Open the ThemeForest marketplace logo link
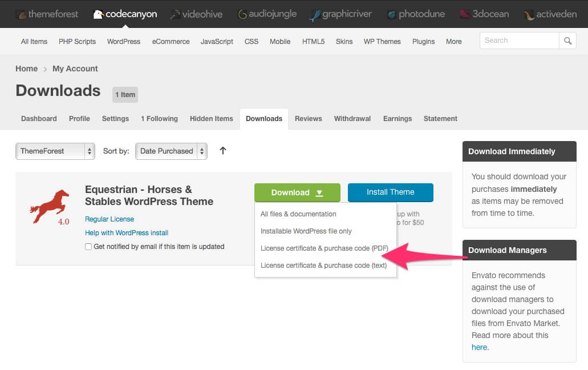588x370 pixels. click(x=48, y=14)
